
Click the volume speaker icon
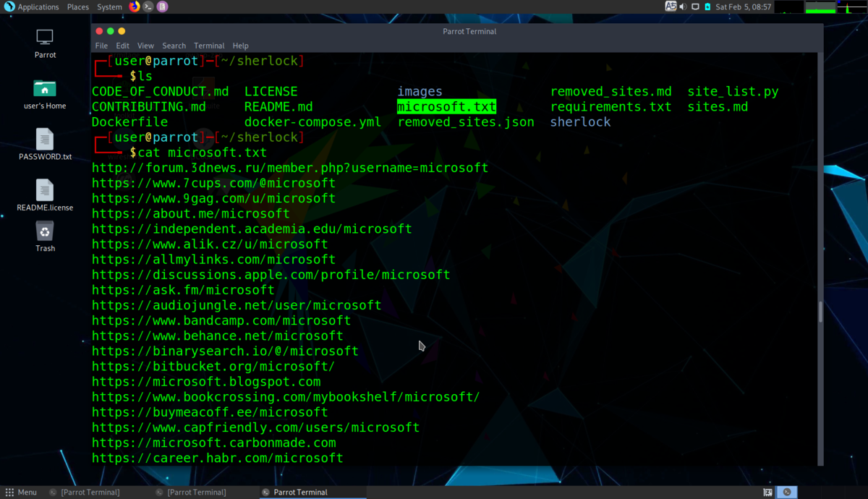pos(683,7)
